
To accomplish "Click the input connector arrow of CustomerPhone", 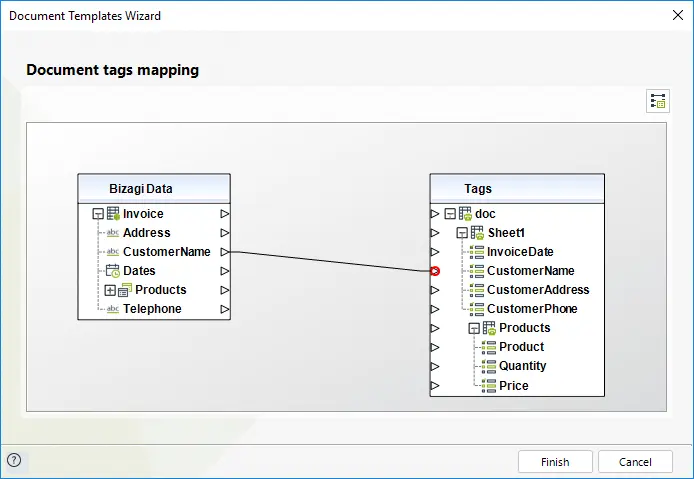I will (435, 309).
